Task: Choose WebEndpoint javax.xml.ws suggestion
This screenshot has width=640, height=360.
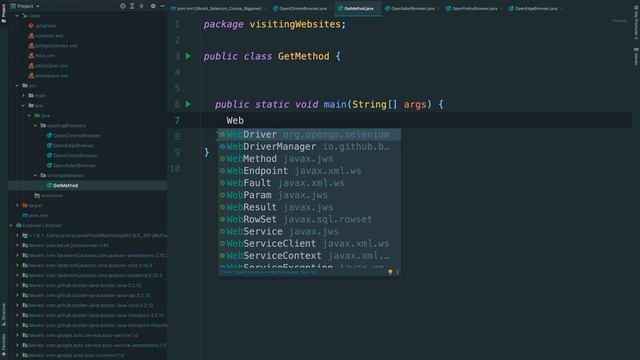Action: tap(309, 171)
